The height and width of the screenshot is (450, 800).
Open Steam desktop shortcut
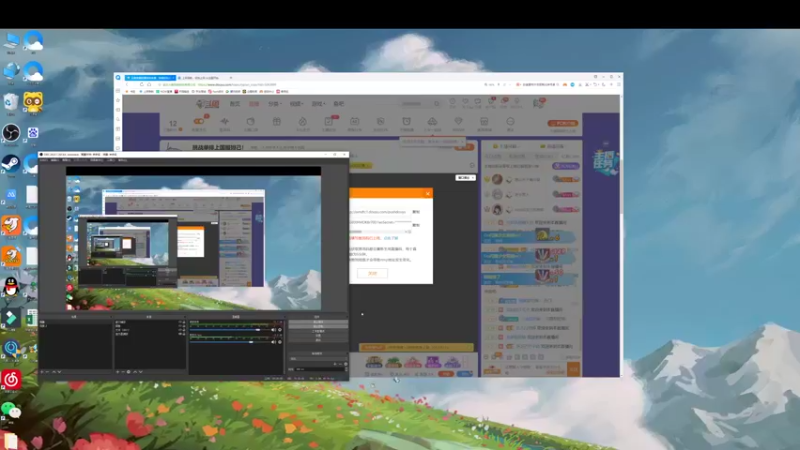click(11, 164)
